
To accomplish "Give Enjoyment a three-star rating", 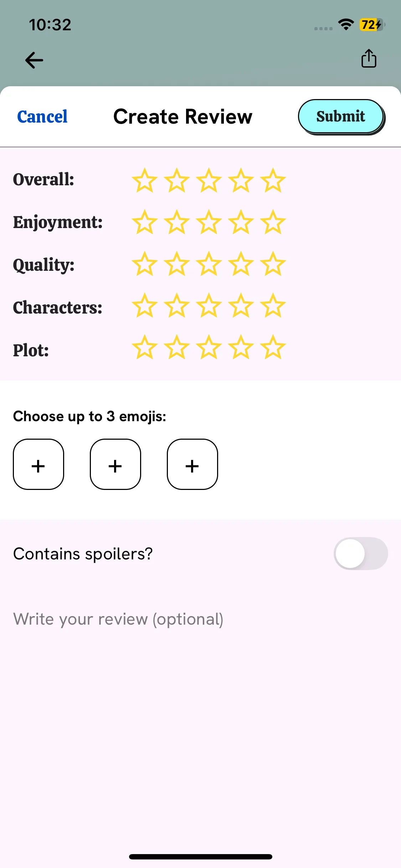I will click(209, 222).
